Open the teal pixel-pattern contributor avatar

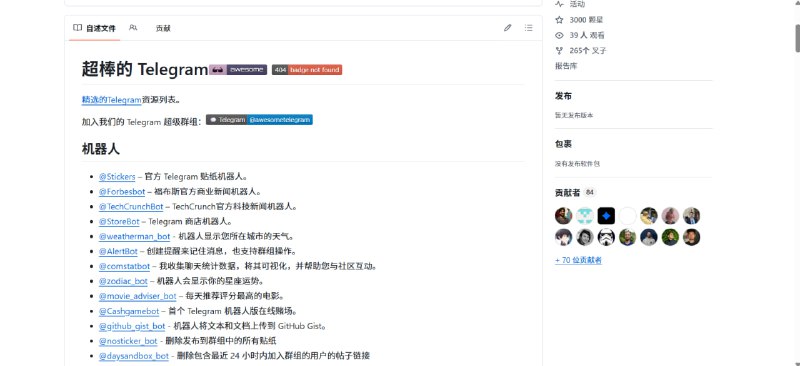pos(585,216)
